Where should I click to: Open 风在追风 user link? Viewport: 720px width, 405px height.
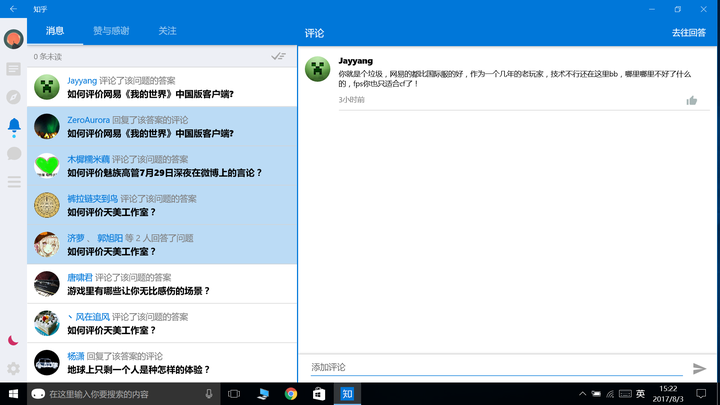(x=89, y=317)
